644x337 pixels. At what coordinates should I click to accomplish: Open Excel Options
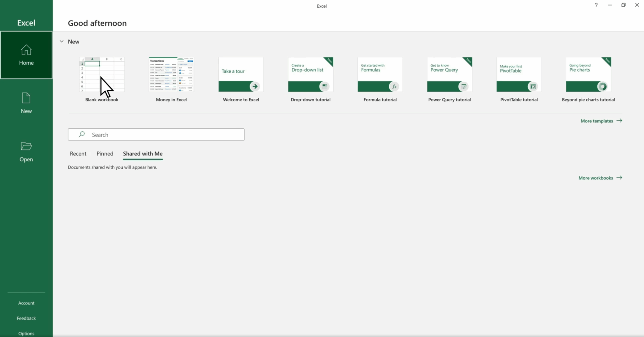(x=26, y=333)
